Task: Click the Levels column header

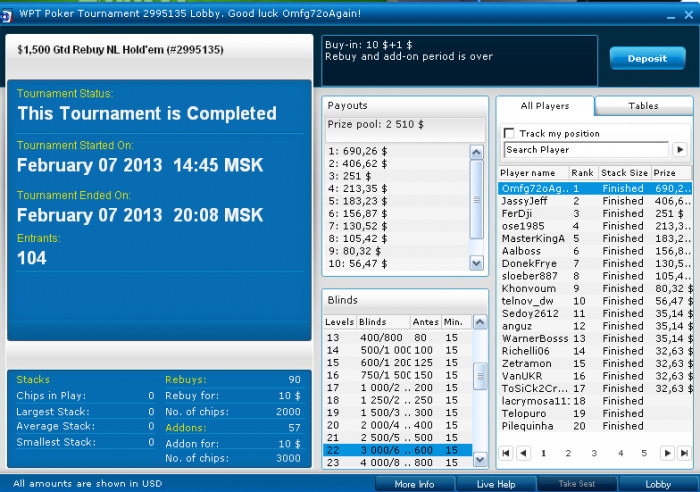Action: pos(339,322)
